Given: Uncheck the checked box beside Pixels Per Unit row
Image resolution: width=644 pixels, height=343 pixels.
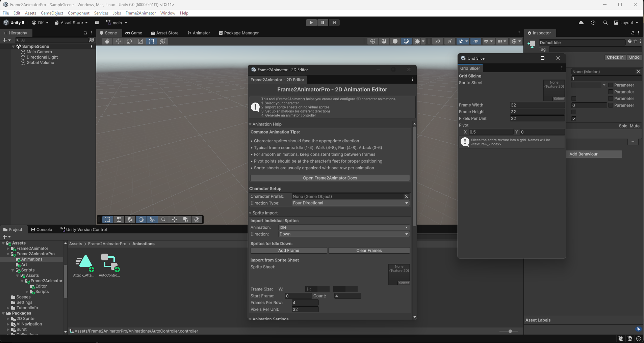Looking at the screenshot, I should click(574, 119).
